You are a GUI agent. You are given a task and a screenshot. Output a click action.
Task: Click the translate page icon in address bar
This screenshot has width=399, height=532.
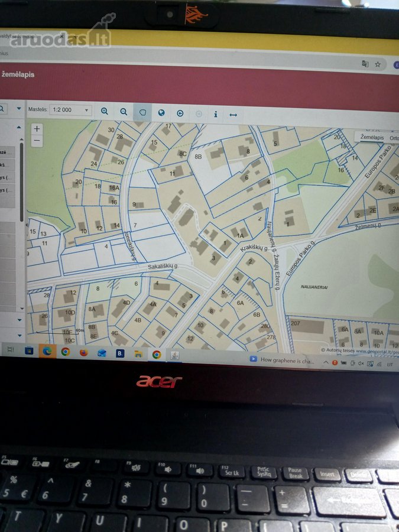[x=365, y=64]
